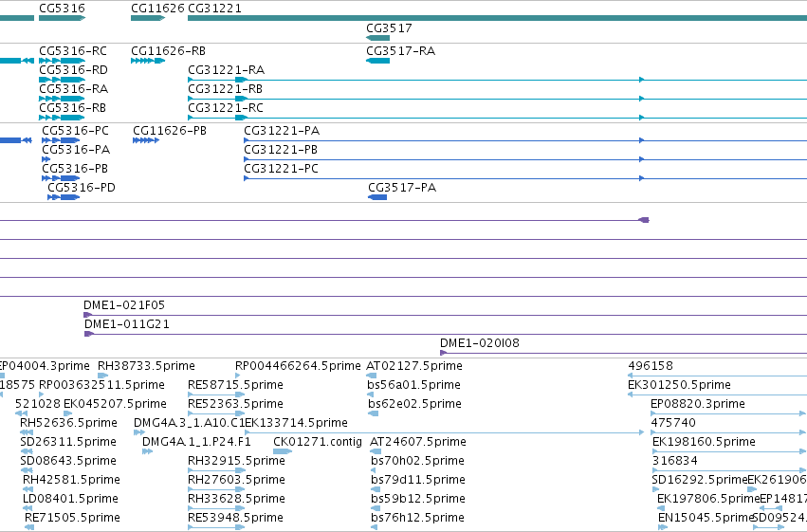Select EST EK045207.5prime
This screenshot has height=532, width=807.
click(116, 404)
